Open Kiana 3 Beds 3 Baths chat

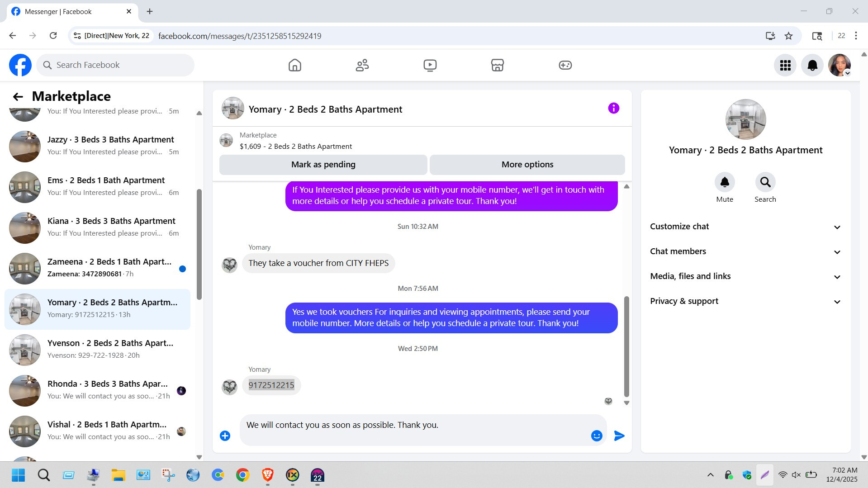pyautogui.click(x=97, y=228)
